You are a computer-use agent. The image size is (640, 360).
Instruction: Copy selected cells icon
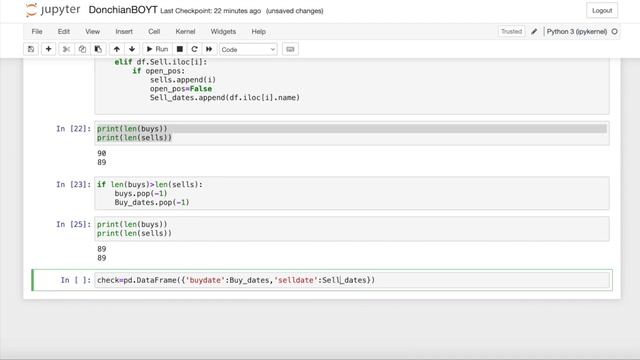(82, 49)
